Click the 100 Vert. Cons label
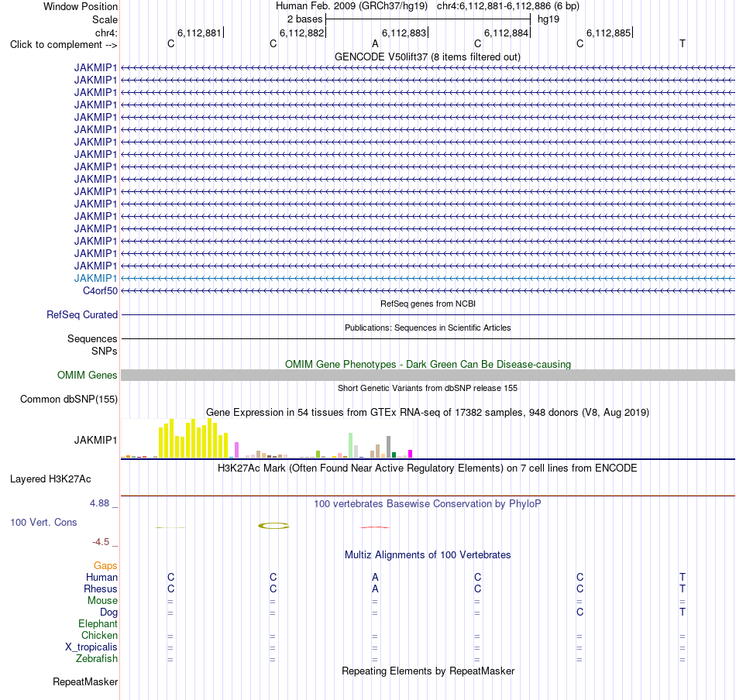The image size is (736, 700). 43,522
